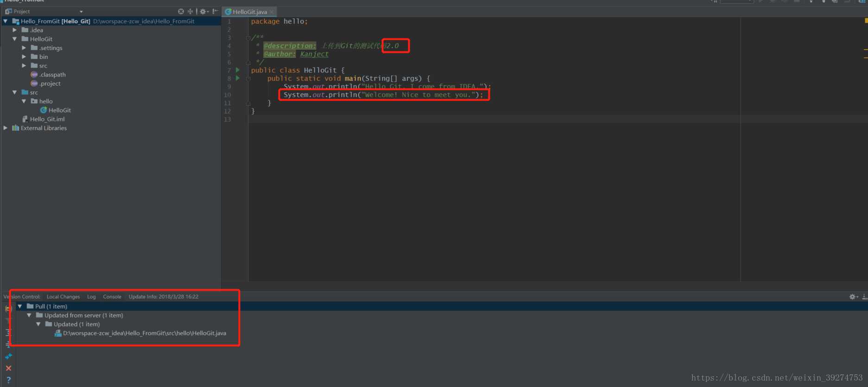Screen dimensions: 868x387
Task: Click the updated HelloGit.java file icon in Pull tree
Action: (58, 333)
